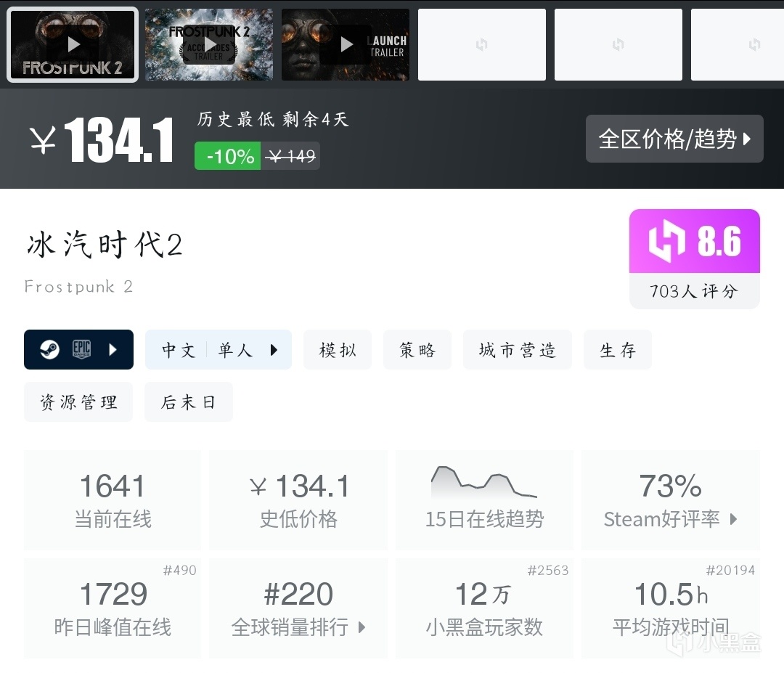Select the 策略 genre tag

[x=417, y=349]
